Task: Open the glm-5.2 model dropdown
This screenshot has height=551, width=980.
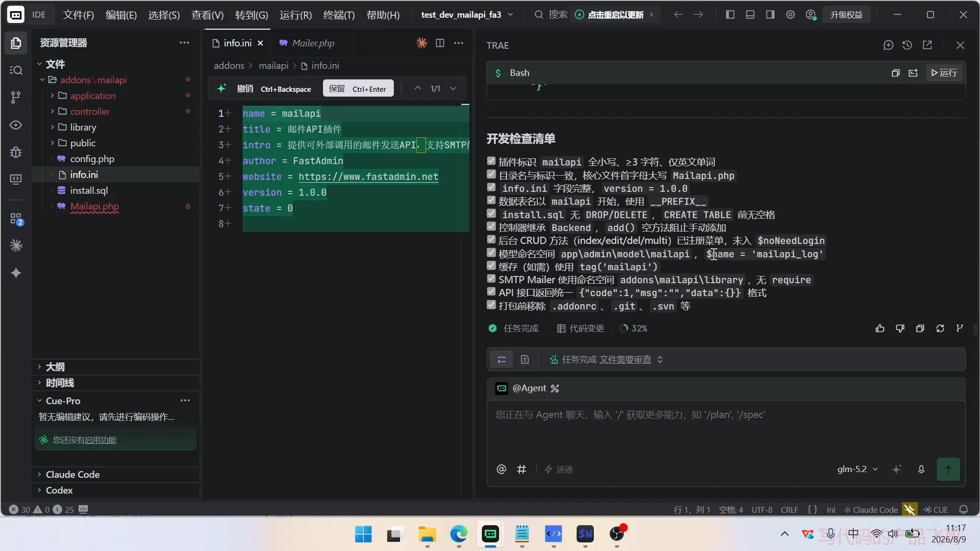Action: (x=857, y=469)
